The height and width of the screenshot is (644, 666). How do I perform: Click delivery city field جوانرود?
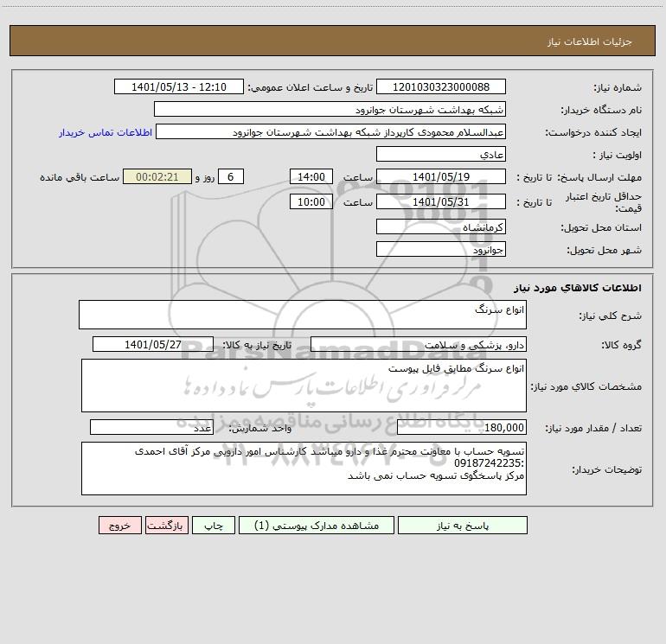[x=441, y=249]
